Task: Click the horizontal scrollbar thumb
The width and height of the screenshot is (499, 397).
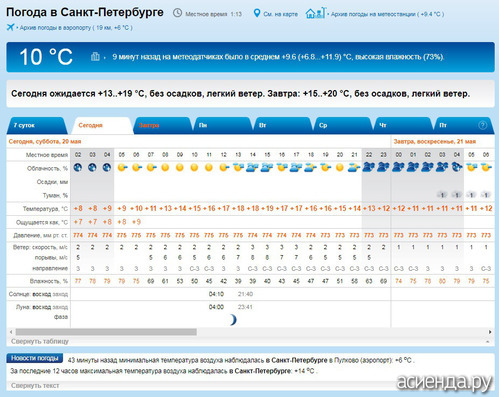Action: (106, 332)
